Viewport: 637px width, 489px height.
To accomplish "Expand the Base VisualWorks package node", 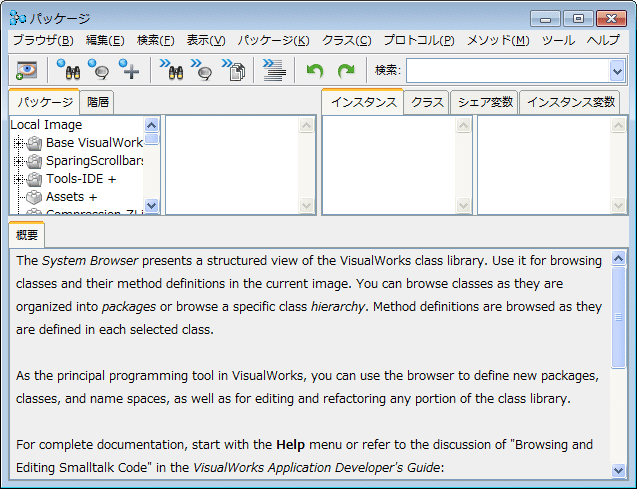I will tap(18, 143).
